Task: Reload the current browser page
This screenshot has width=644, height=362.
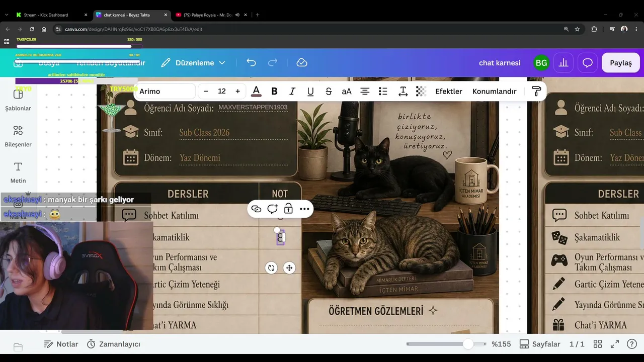Action: pyautogui.click(x=32, y=29)
